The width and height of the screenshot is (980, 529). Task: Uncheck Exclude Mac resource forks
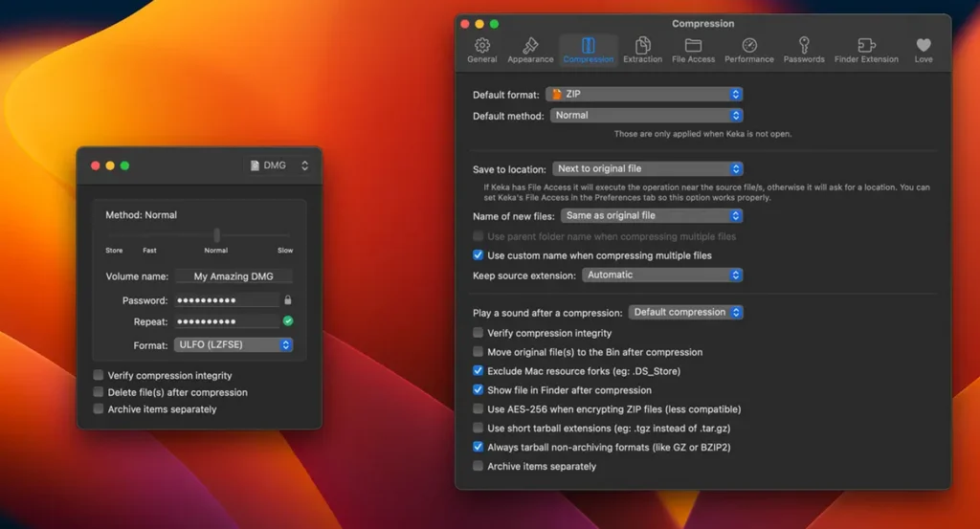coord(478,370)
